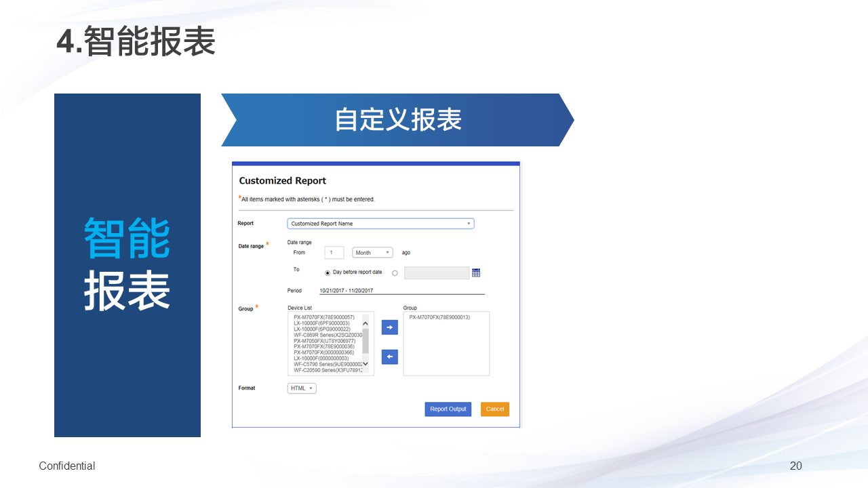Screen dimensions: 868x488
Task: Select PX-M7050FX(UT8Y006977) in Device List
Action: pyautogui.click(x=324, y=341)
